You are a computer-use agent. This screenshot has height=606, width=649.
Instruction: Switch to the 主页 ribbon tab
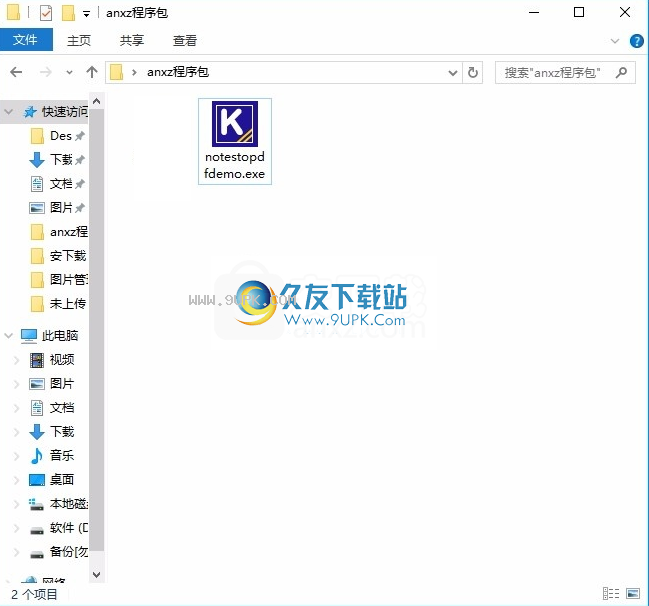pos(79,40)
